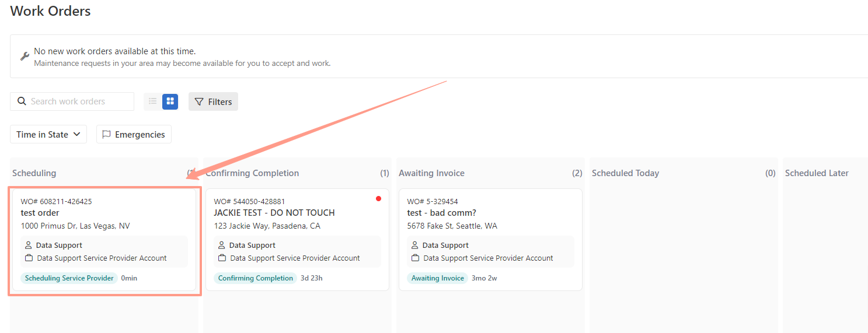Click briefcase icon on bad comm card

point(415,258)
